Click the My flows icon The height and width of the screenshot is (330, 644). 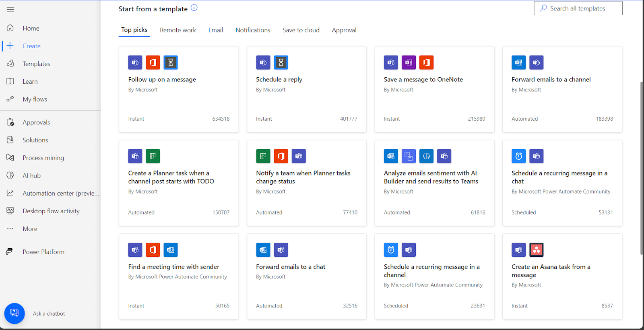click(x=10, y=99)
